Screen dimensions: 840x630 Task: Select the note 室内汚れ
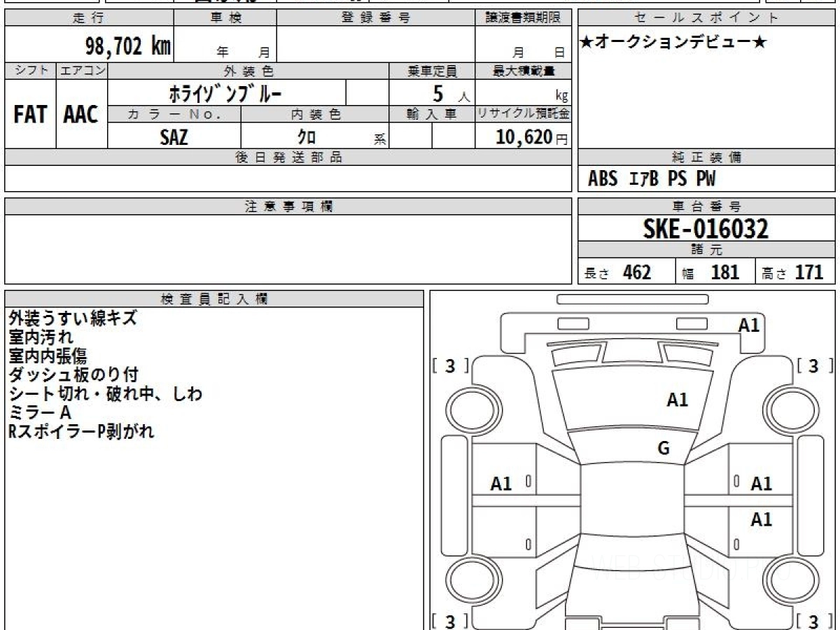[41, 337]
